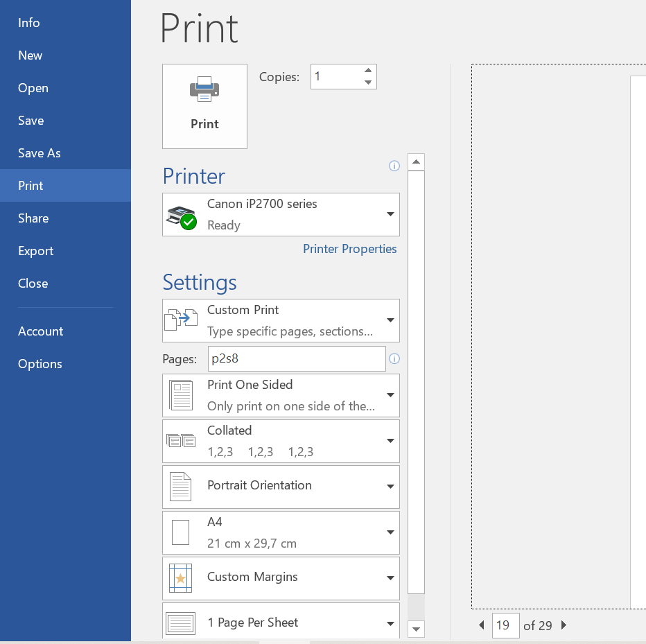Increase copies with the up spinner arrow
This screenshot has height=644, width=646.
(x=368, y=71)
